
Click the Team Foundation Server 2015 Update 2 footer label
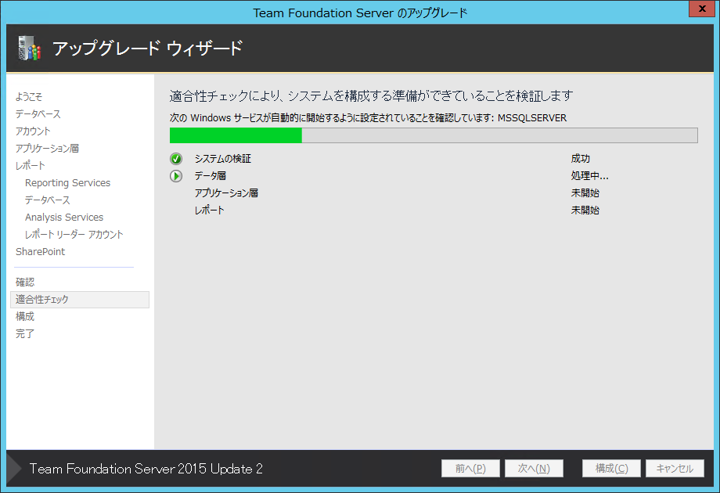(x=146, y=469)
